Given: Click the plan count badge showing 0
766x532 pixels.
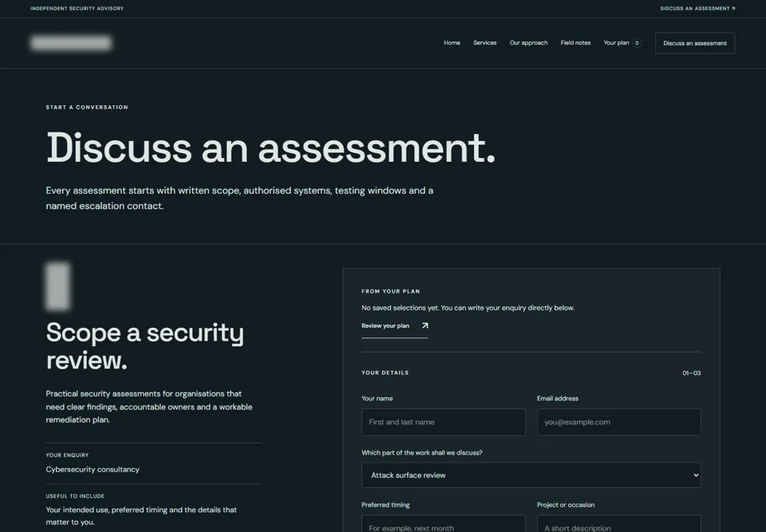Looking at the screenshot, I should pos(637,43).
